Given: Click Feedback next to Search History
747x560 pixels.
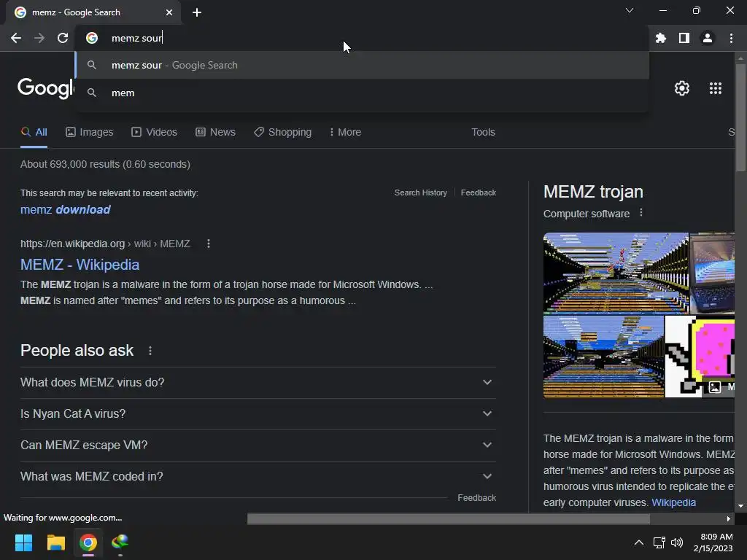Looking at the screenshot, I should [479, 192].
